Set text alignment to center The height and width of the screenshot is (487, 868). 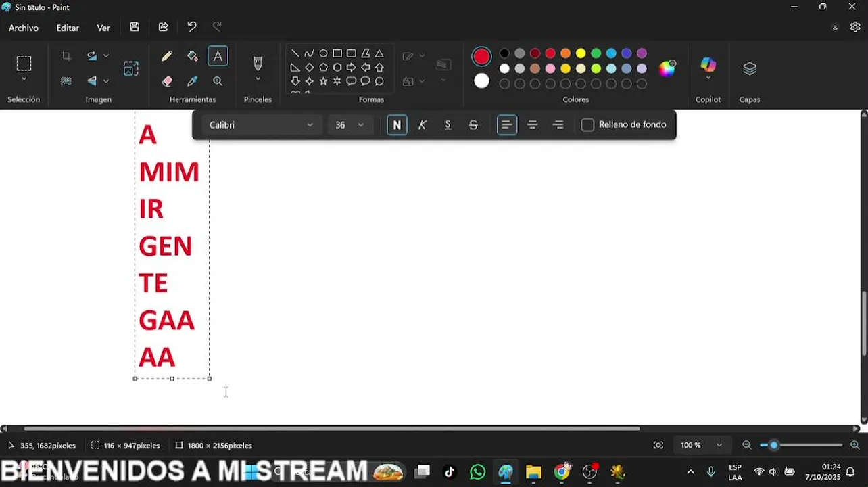533,125
